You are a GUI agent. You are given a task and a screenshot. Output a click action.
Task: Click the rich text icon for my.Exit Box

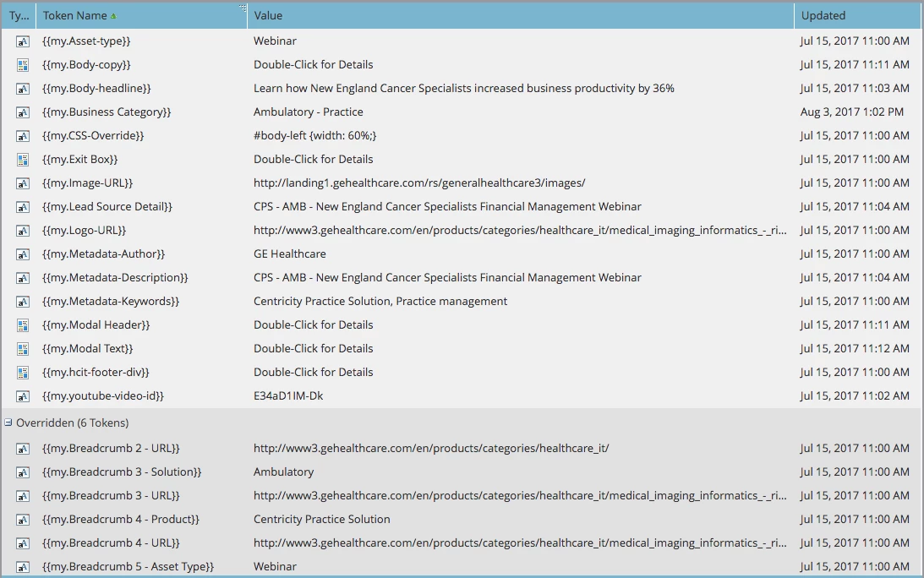22,160
